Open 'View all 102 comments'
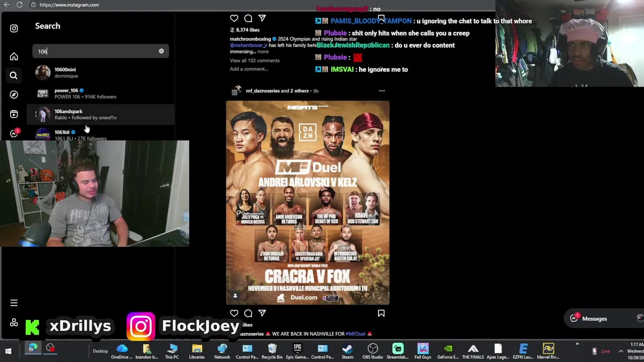This screenshot has height=362, width=644. point(255,60)
